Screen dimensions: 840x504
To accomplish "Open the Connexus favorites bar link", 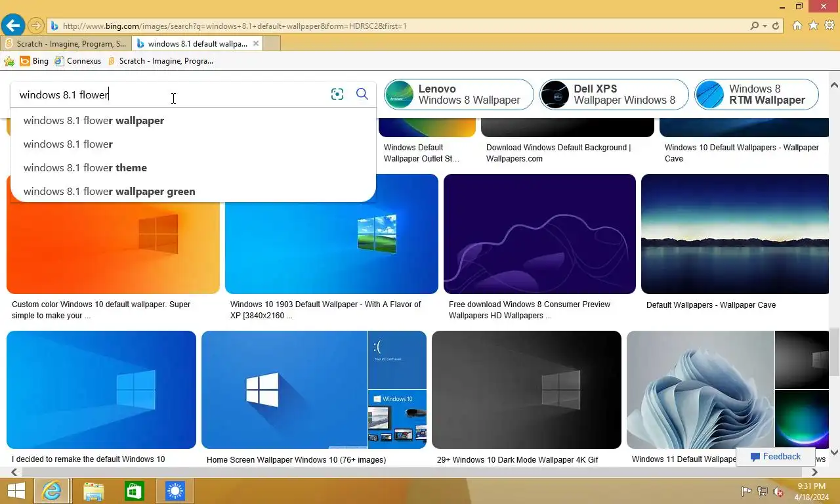I will [78, 61].
